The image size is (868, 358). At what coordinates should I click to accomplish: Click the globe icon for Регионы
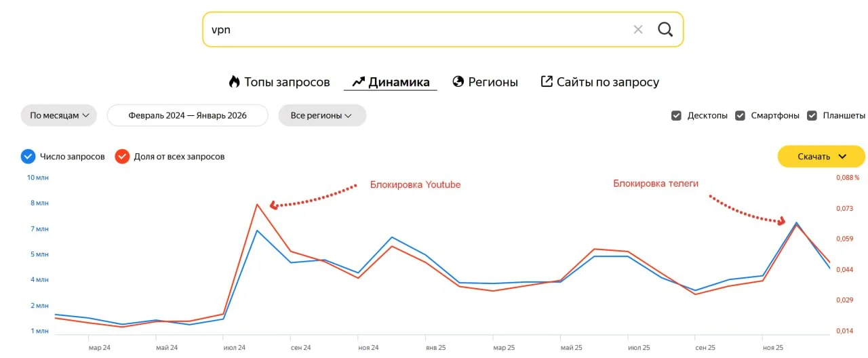[458, 82]
